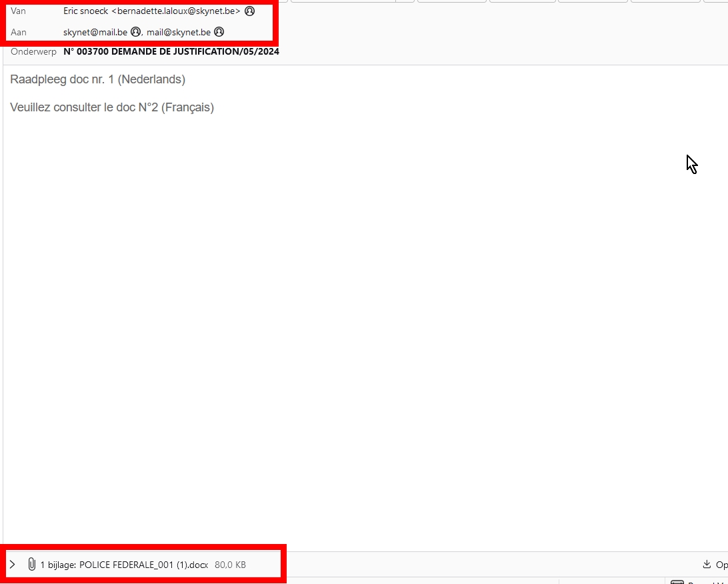Click the Dutch line 'Raadpleeg doc nr. 1'
The height and width of the screenshot is (584, 728).
pos(97,79)
